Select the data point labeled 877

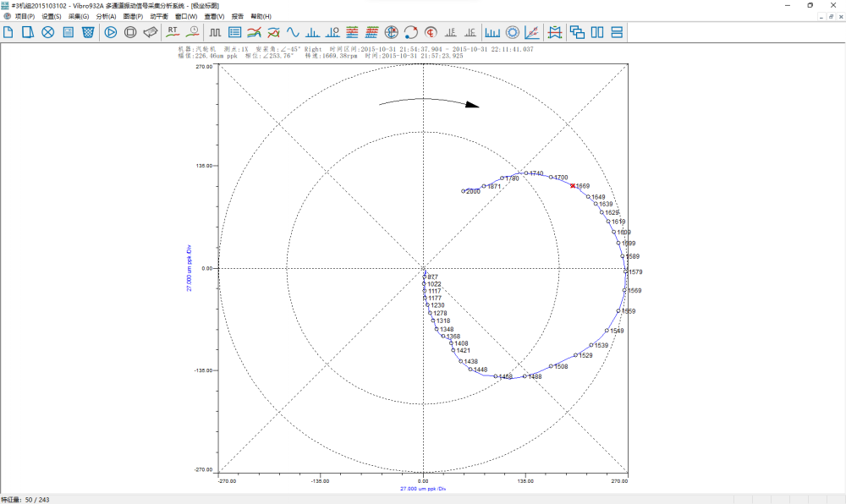click(424, 277)
